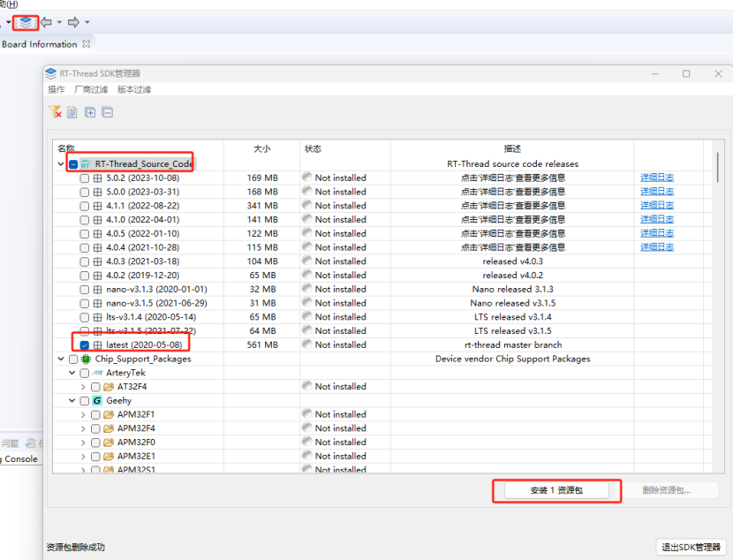Viewport: 733px width, 560px height.
Task: Open the SDK Manager toolbar icon
Action: tap(26, 22)
